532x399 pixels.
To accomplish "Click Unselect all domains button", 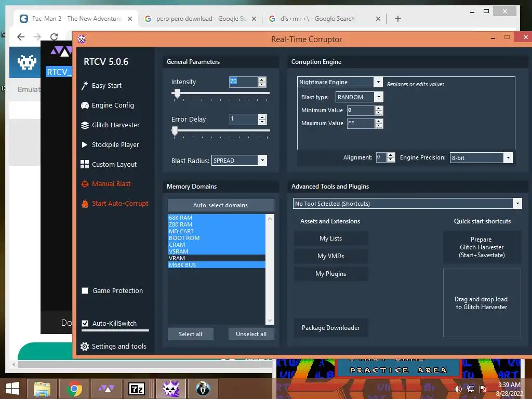I will pos(251,334).
